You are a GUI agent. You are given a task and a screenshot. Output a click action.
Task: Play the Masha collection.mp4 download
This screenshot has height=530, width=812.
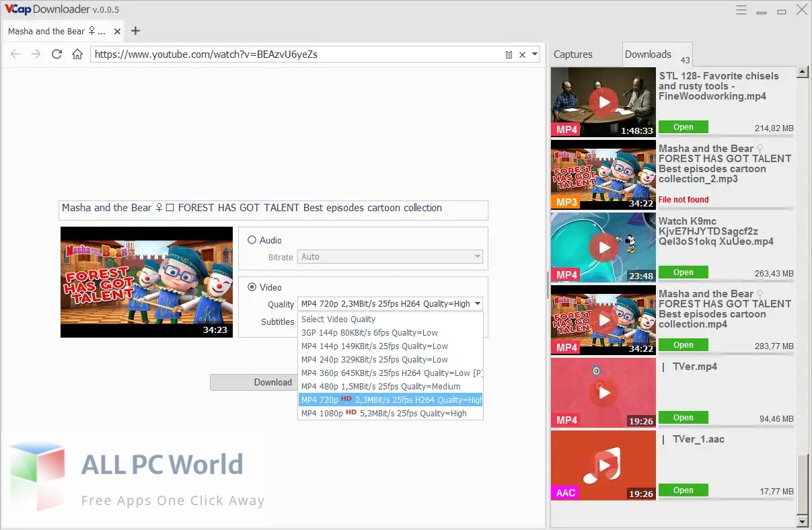tap(603, 319)
